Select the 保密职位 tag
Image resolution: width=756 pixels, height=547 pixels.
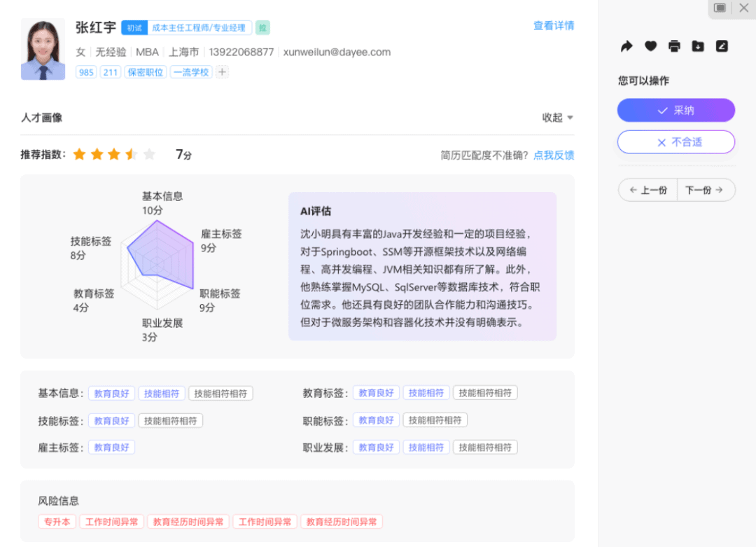[145, 72]
